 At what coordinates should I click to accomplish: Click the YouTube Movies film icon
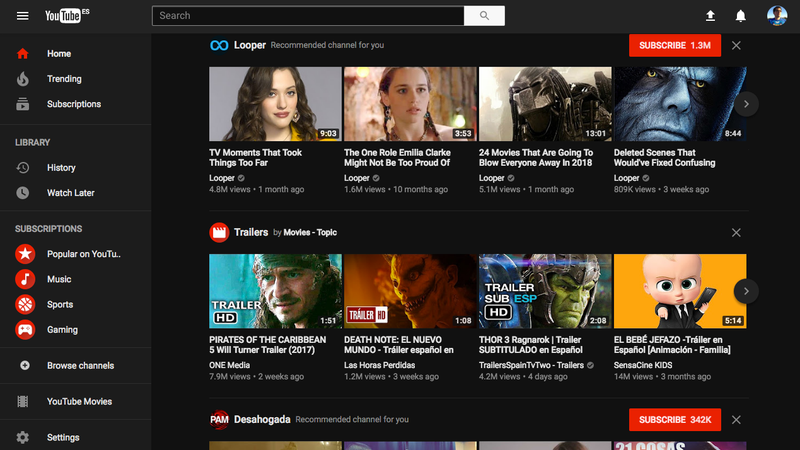[22, 402]
